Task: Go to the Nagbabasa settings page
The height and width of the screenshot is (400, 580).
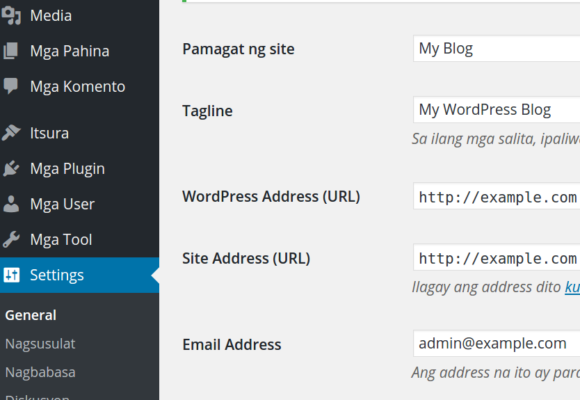Action: pyautogui.click(x=40, y=372)
